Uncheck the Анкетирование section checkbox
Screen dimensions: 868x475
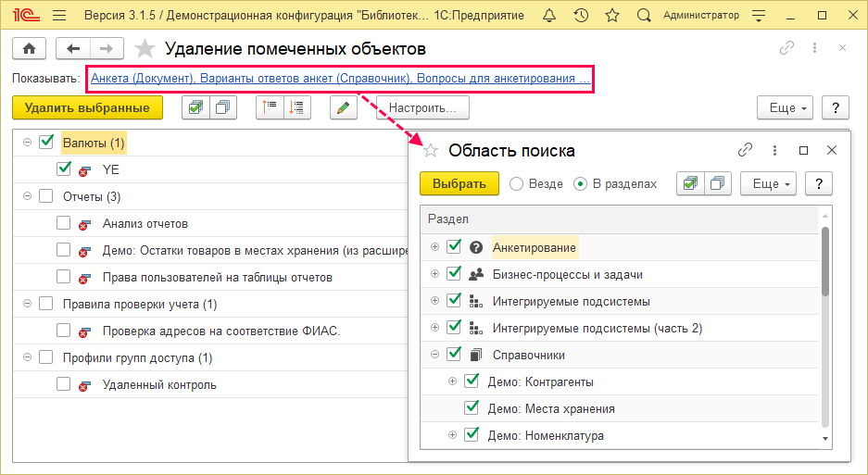pyautogui.click(x=454, y=246)
